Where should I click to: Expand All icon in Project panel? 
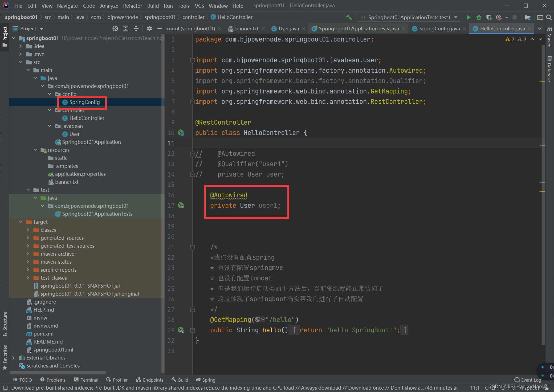click(x=126, y=28)
